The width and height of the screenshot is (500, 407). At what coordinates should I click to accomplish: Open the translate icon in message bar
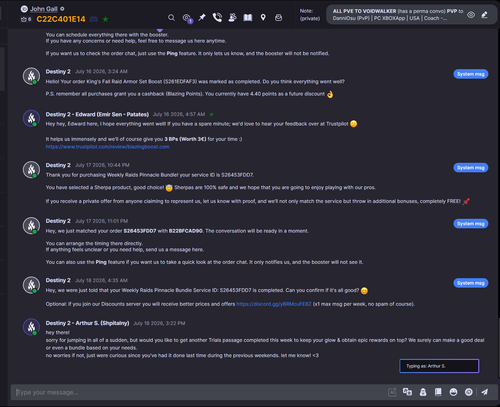(407, 392)
